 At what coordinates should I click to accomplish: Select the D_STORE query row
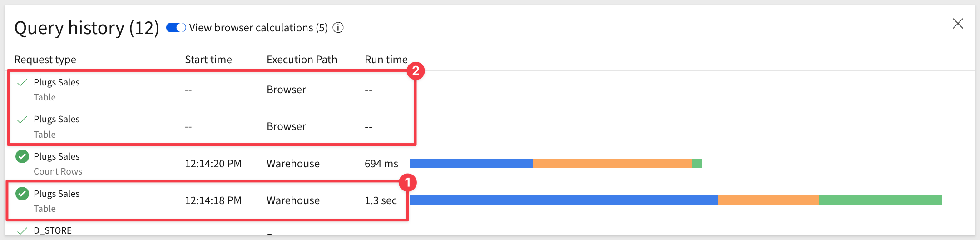[53, 230]
